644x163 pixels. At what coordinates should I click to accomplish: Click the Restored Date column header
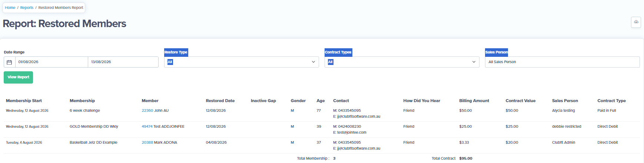click(220, 101)
